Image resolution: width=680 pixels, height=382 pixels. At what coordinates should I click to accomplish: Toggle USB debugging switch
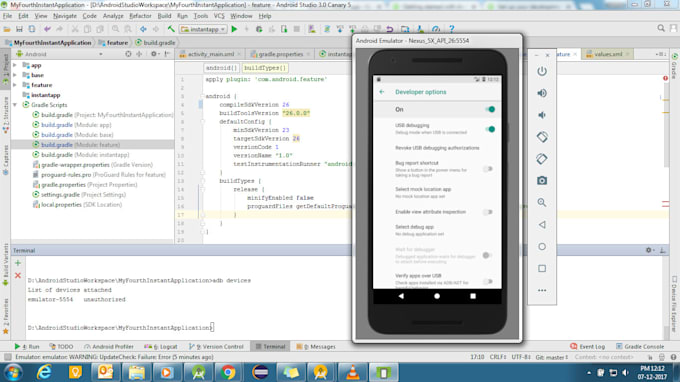click(490, 129)
